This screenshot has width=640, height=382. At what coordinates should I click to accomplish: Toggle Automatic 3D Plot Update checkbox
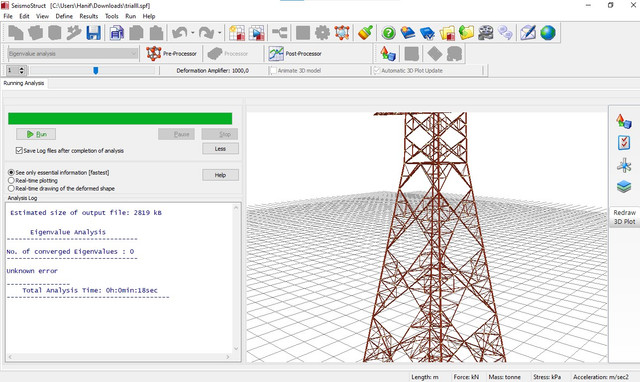point(377,71)
